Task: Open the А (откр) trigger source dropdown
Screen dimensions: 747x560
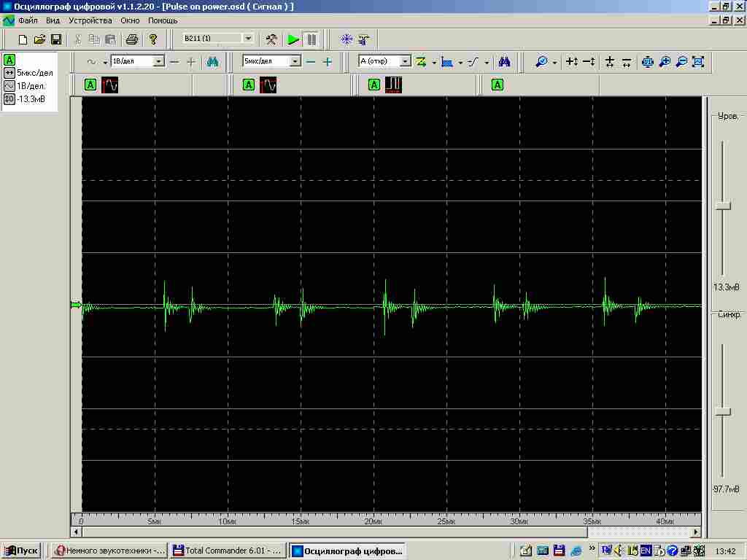Action: pyautogui.click(x=406, y=62)
